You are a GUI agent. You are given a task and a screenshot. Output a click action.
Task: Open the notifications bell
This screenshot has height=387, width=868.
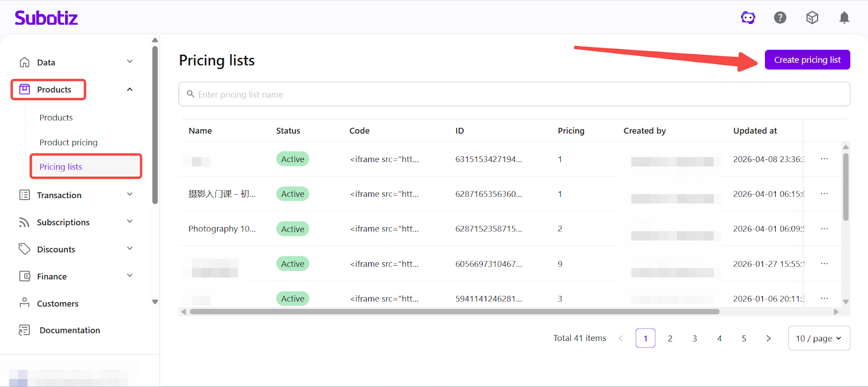coord(844,18)
